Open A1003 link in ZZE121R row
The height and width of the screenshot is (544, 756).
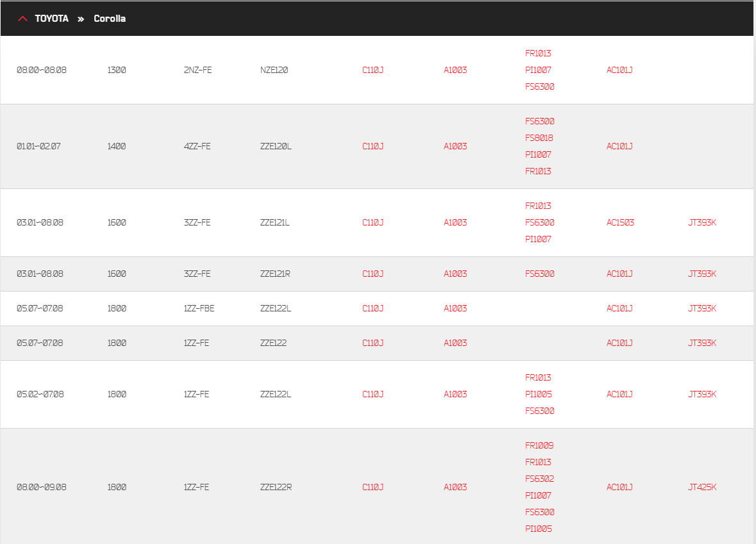tap(455, 274)
